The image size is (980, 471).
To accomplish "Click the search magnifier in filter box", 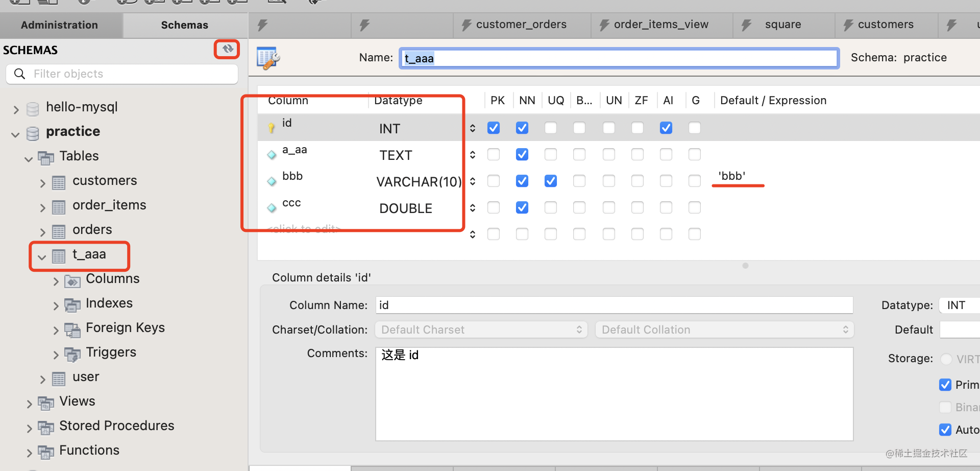I will [20, 74].
